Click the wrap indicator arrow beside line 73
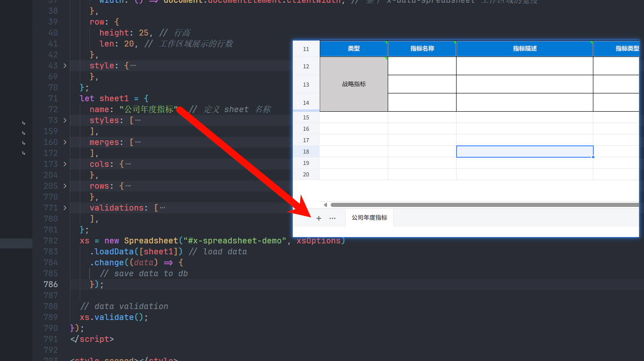 (23, 122)
